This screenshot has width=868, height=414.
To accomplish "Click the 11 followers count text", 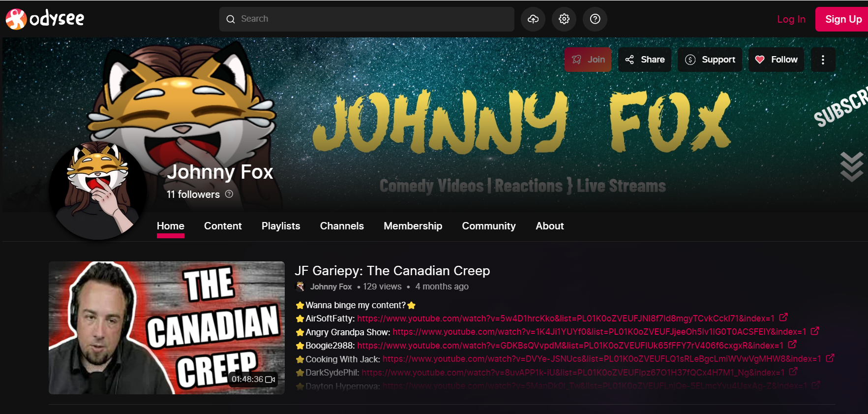I will click(193, 194).
